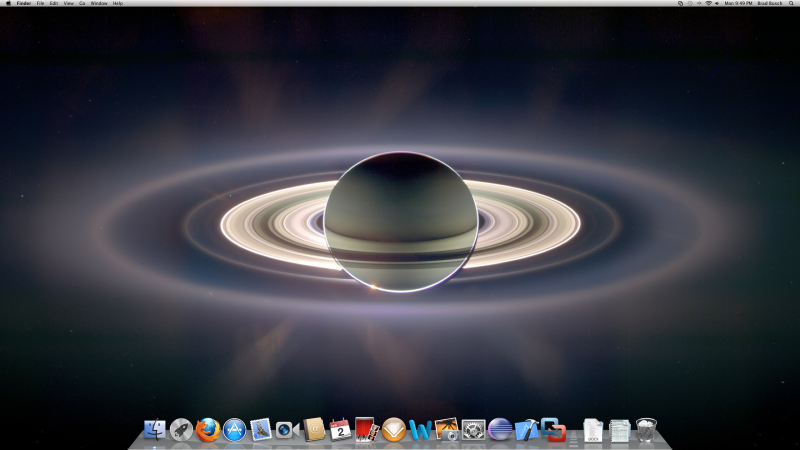Image resolution: width=800 pixels, height=450 pixels.
Task: Open the Trash in the dock
Action: coord(646,430)
